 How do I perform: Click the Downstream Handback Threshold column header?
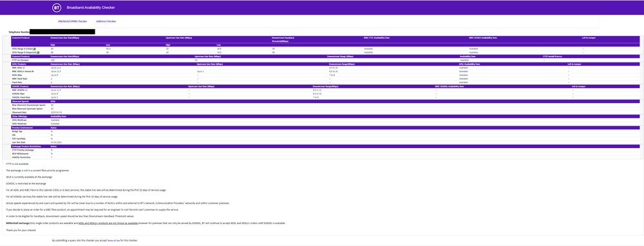tap(283, 39)
